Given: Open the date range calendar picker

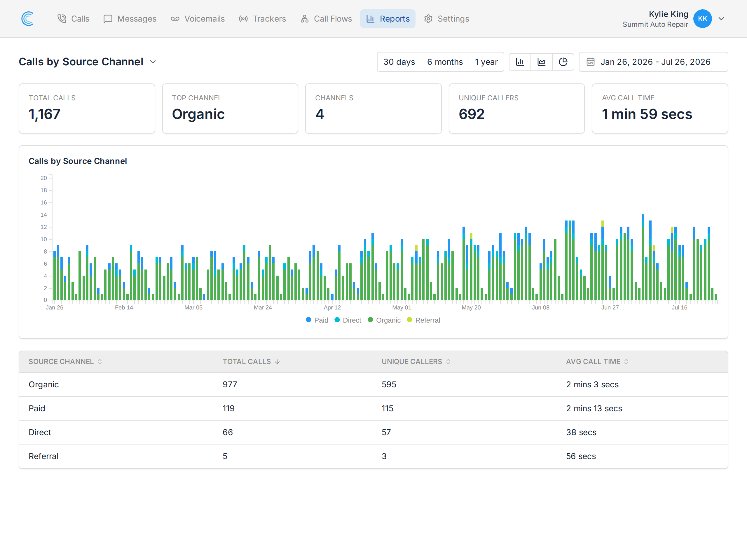Looking at the screenshot, I should [x=653, y=62].
